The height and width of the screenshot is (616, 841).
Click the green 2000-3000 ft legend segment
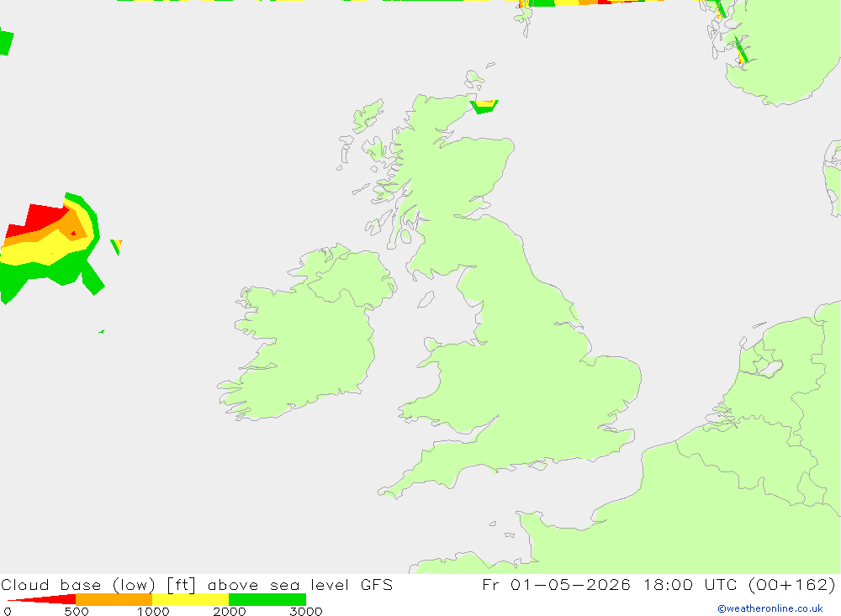pos(267,599)
